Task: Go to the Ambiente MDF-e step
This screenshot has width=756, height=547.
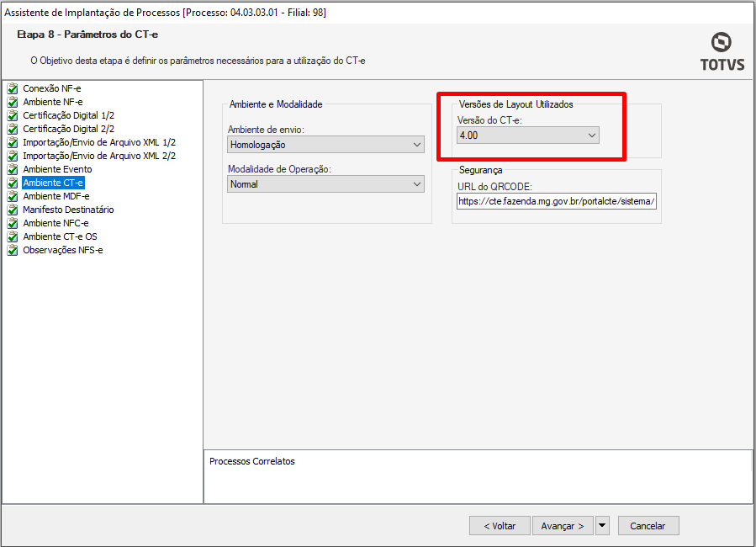Action: click(x=56, y=196)
